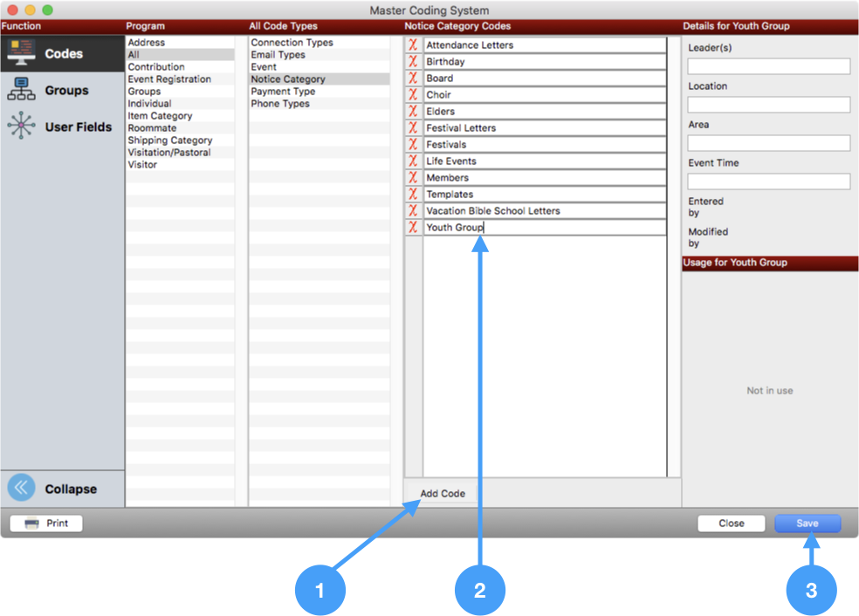Edit the Members code field

(x=545, y=177)
